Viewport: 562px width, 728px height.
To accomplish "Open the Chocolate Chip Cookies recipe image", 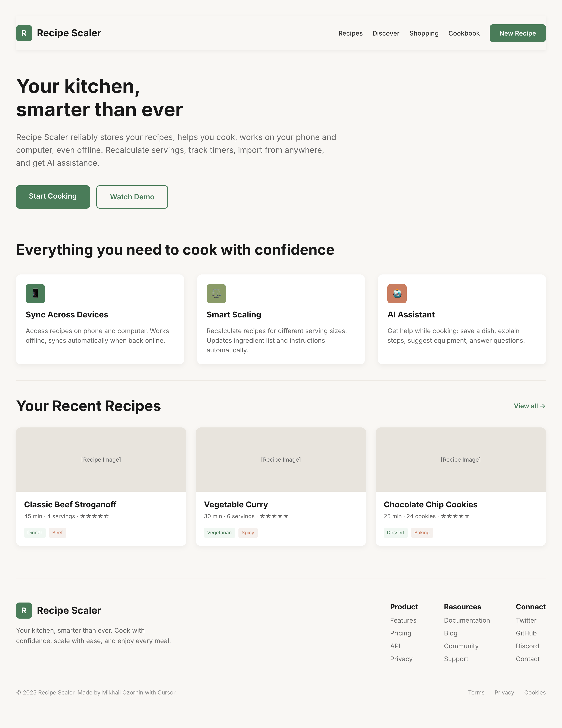I will tap(461, 459).
